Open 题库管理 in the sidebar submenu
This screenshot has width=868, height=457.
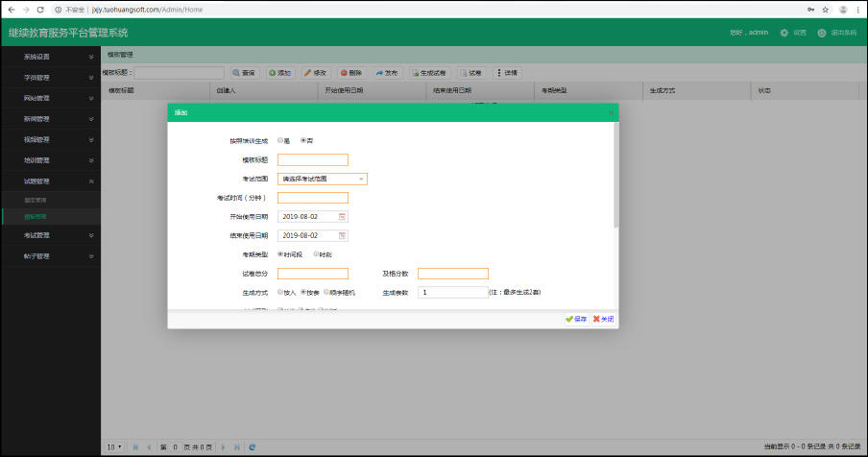point(35,200)
